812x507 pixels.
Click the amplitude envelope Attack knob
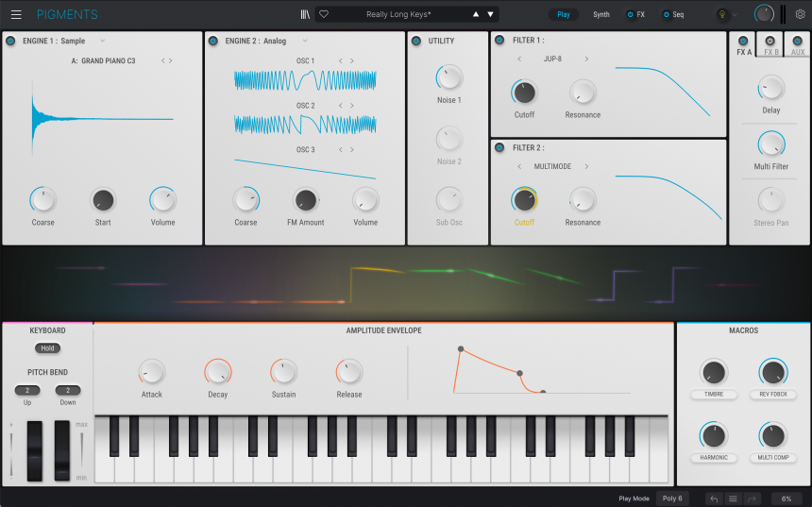152,372
